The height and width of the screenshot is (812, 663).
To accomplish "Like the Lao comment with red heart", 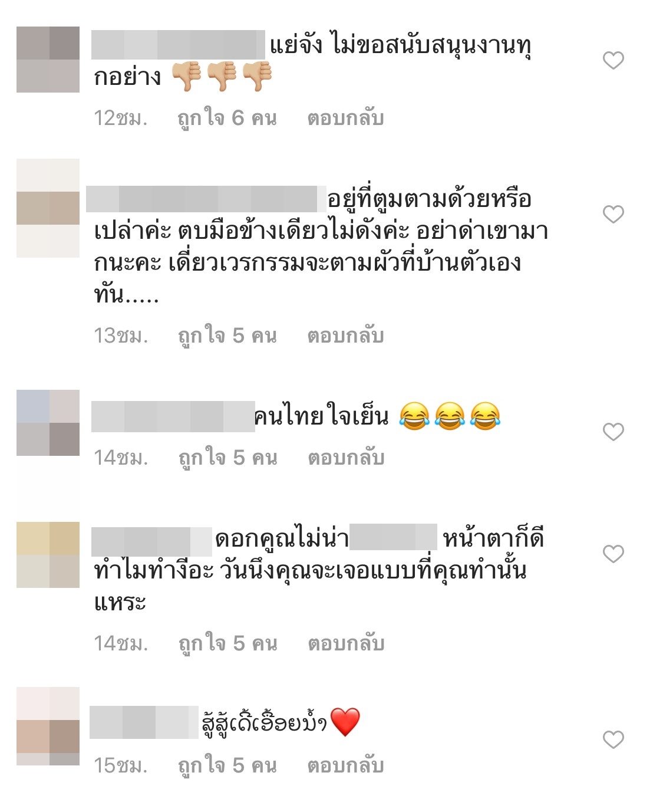I will click(613, 739).
